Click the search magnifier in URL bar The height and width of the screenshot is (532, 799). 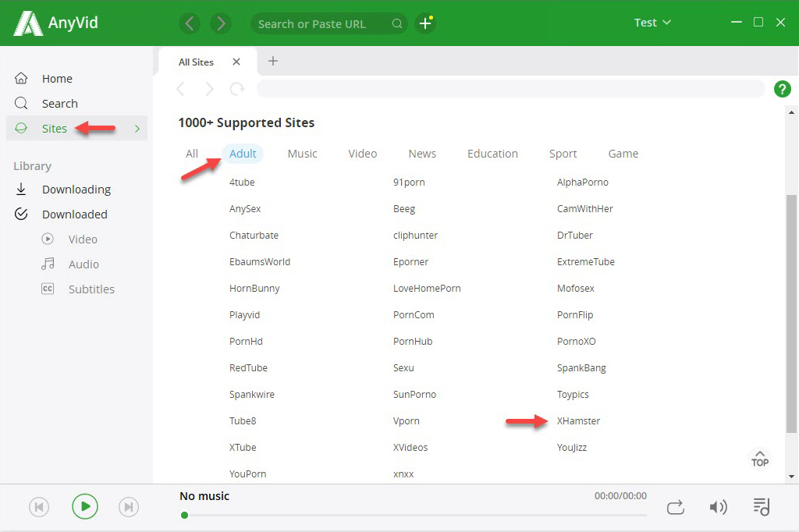(x=397, y=23)
